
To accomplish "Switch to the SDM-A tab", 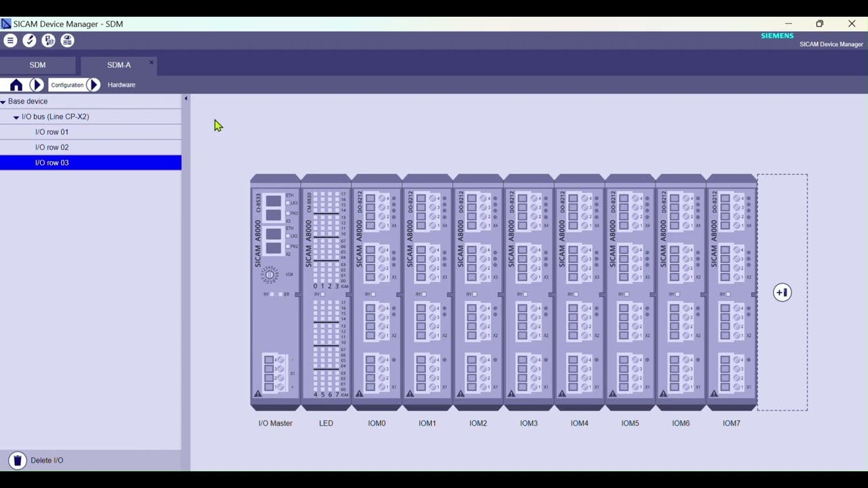I will coord(119,65).
